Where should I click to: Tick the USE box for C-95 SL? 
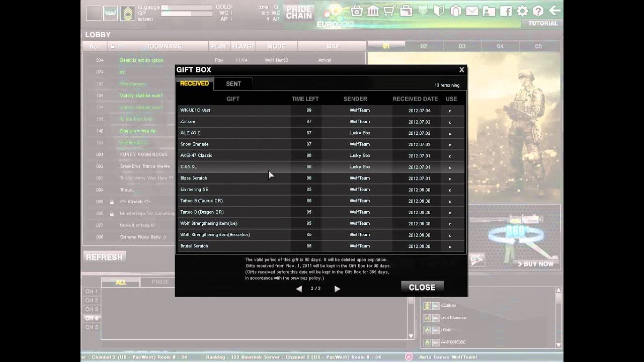coord(450,167)
